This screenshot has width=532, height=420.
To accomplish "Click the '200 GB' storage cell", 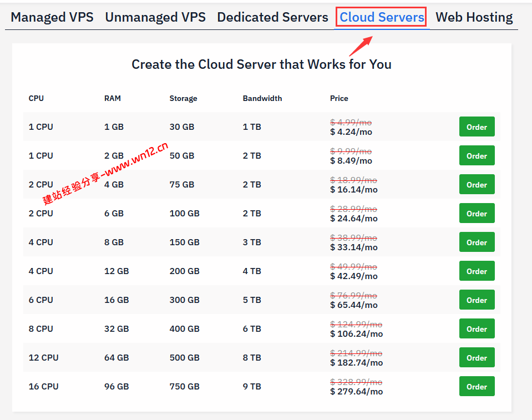I will 184,271.
